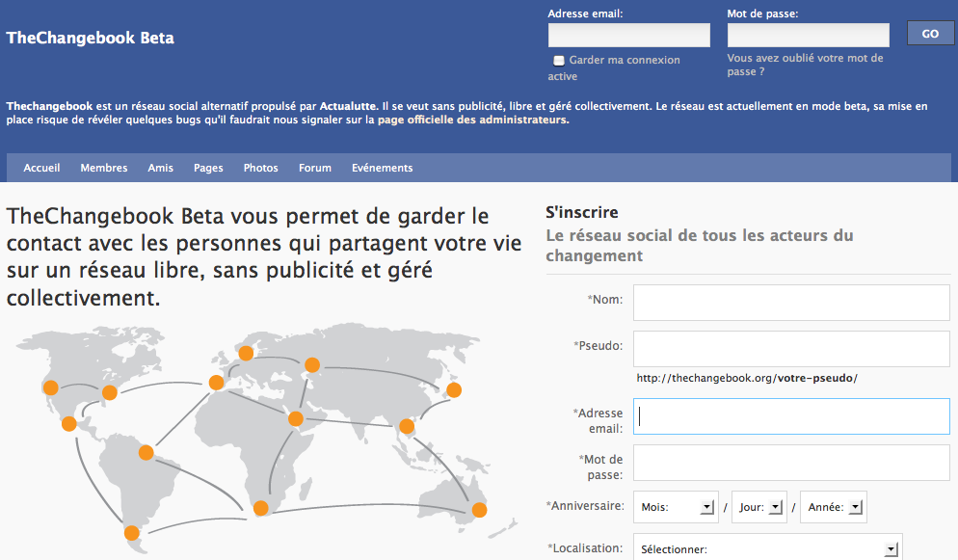Switch to the Pages section

pos(208,168)
